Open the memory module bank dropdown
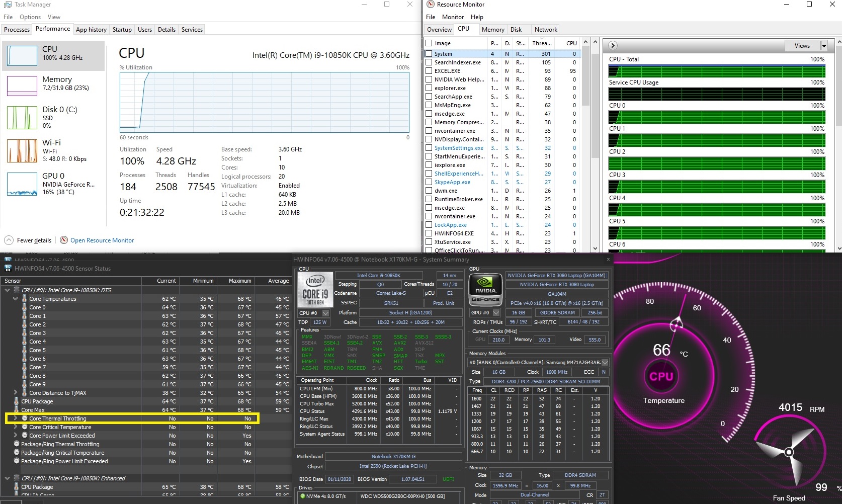842x504 pixels. [x=605, y=363]
